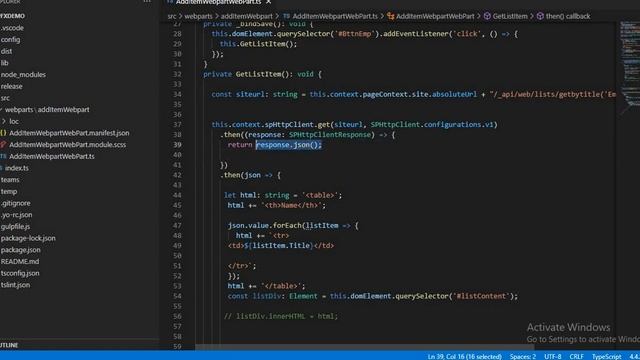Change file encoding UTF-8
The image size is (640, 360).
click(553, 356)
